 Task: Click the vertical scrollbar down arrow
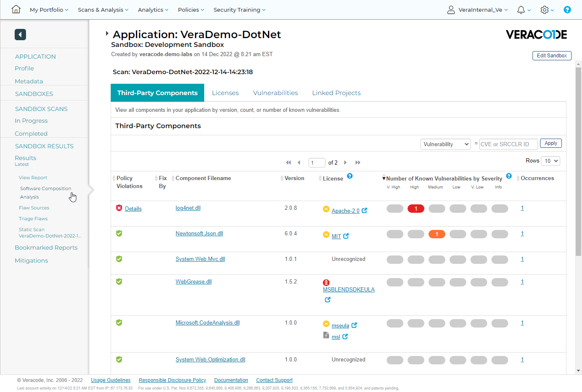click(579, 371)
